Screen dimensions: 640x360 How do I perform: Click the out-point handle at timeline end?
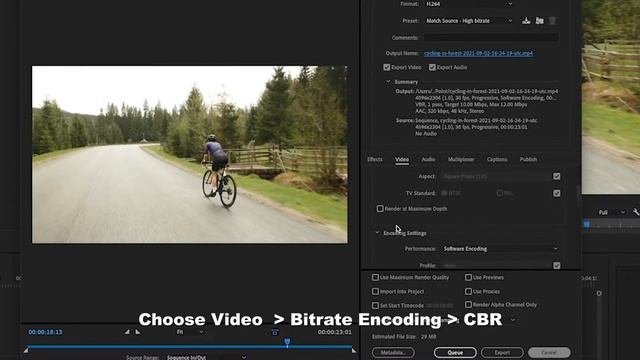tap(353, 350)
